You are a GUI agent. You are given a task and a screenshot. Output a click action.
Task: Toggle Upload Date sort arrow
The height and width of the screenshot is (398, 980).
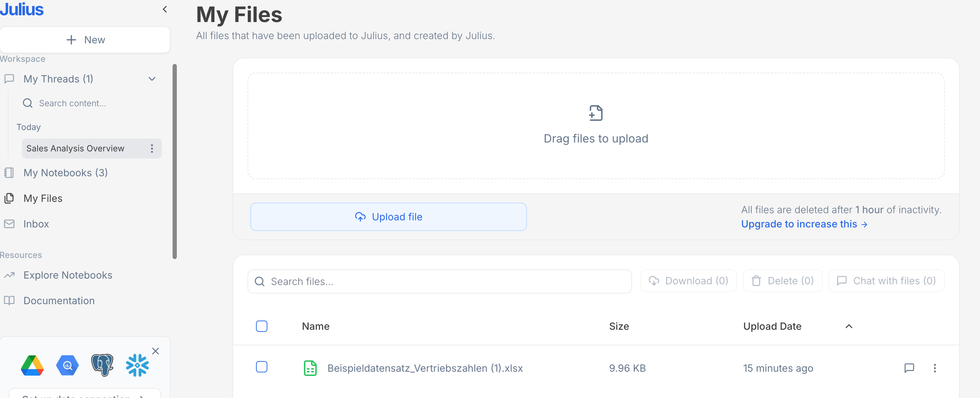(848, 327)
